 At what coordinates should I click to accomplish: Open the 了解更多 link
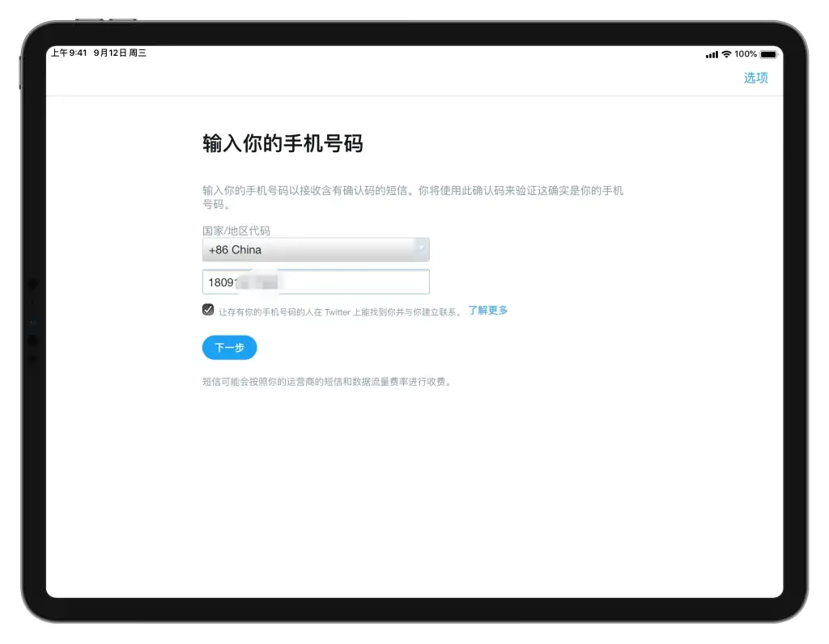(487, 310)
